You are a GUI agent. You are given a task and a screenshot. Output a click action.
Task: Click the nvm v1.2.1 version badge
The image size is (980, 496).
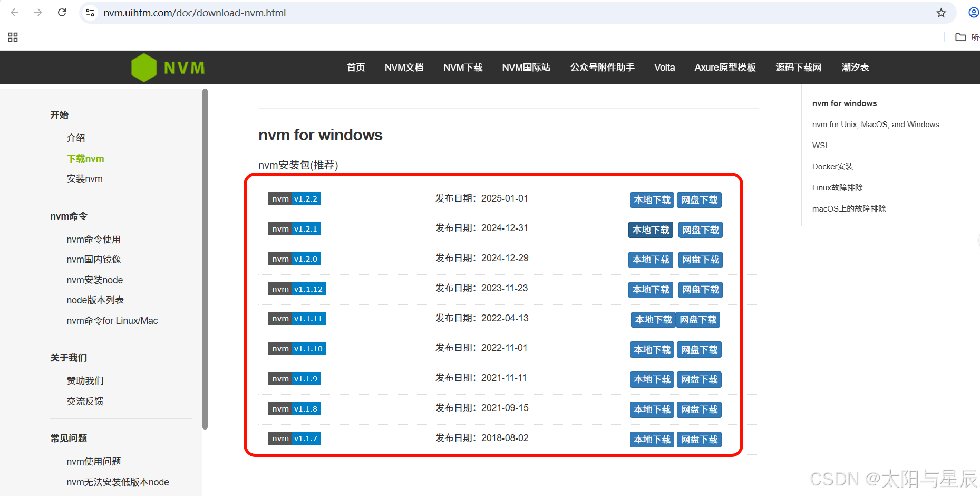(295, 229)
